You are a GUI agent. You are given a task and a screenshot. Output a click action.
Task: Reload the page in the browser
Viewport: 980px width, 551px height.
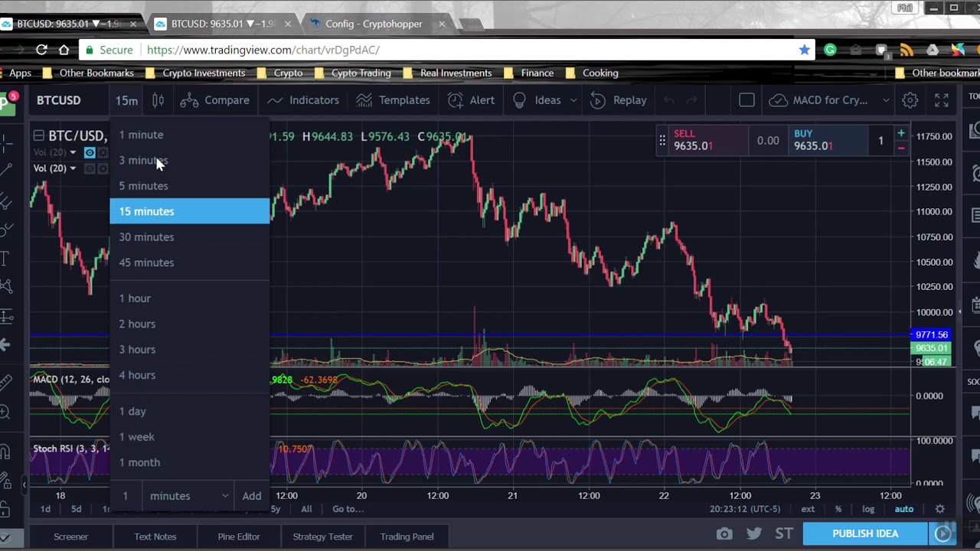[41, 50]
